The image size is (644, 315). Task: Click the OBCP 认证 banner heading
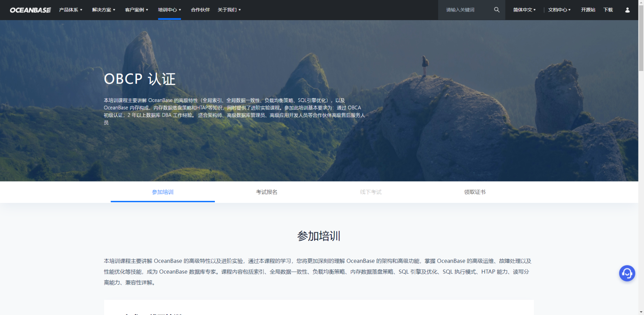click(140, 79)
